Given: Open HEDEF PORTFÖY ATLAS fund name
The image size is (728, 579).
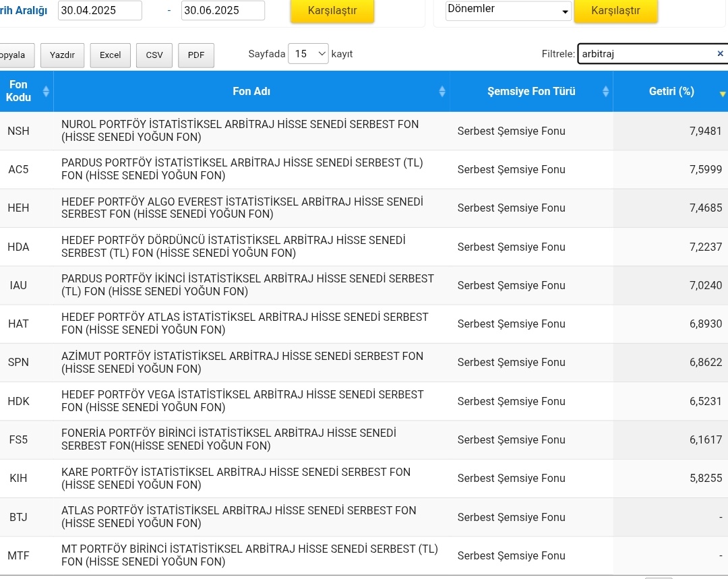Looking at the screenshot, I should [x=245, y=324].
